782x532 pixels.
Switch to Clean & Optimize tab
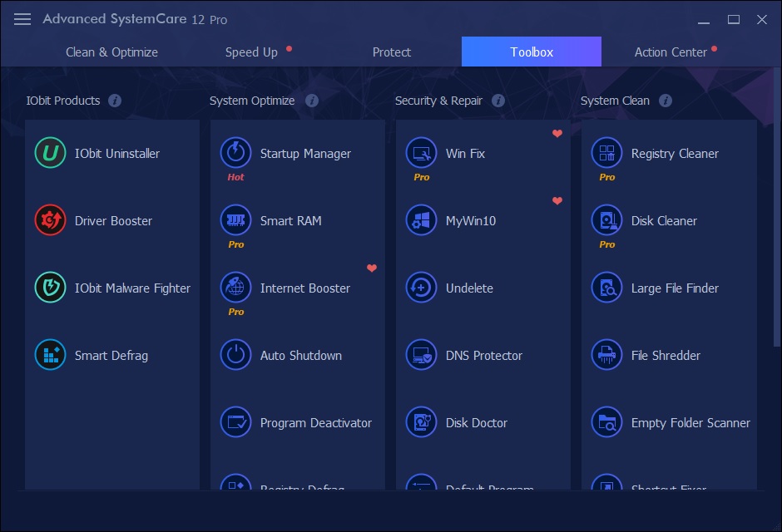(111, 52)
